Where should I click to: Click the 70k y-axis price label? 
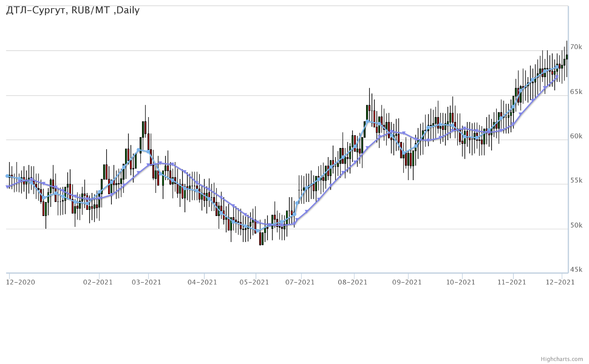click(576, 47)
